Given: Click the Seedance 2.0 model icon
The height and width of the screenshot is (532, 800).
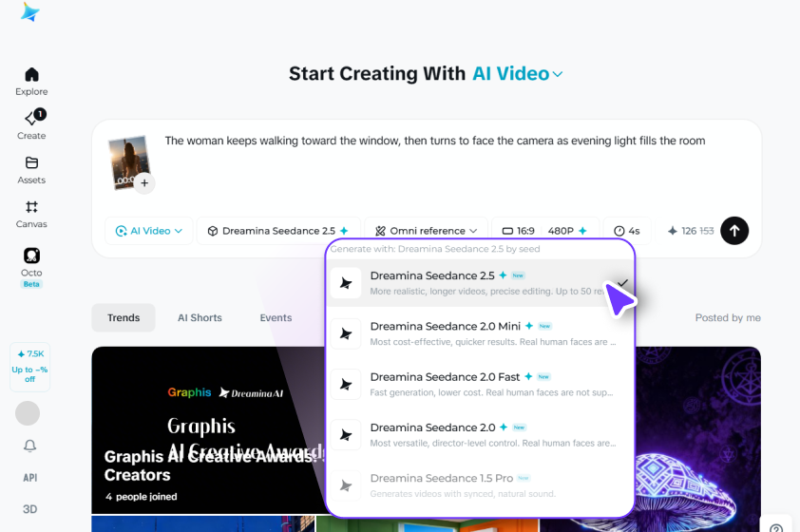Looking at the screenshot, I should 346,434.
